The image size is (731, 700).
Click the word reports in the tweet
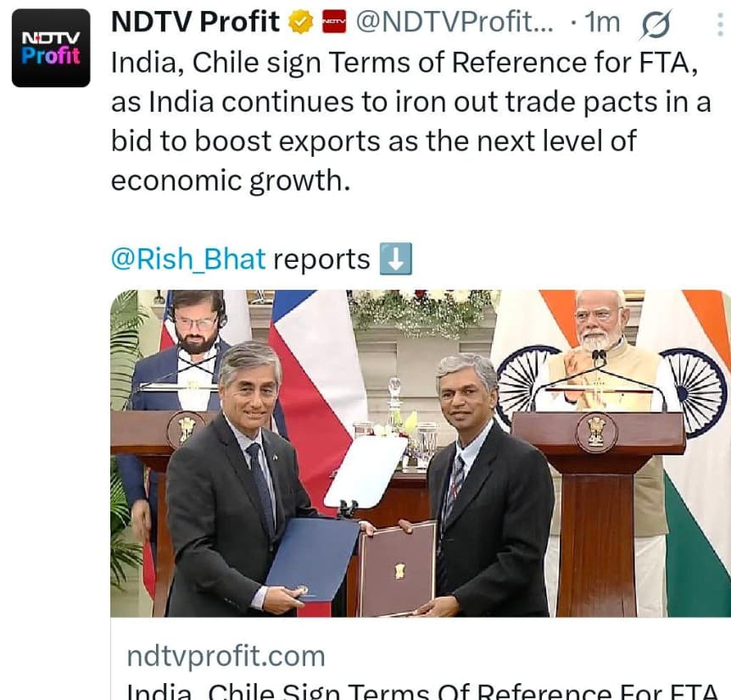point(321,259)
